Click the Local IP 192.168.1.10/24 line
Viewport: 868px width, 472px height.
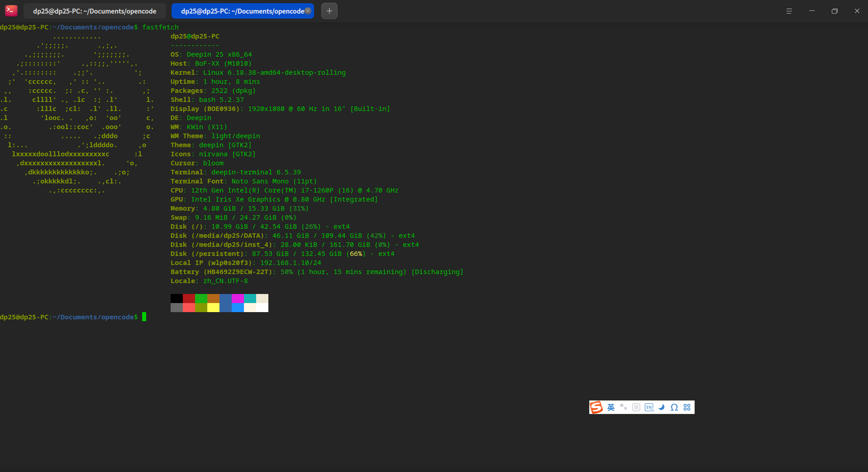[x=246, y=263]
